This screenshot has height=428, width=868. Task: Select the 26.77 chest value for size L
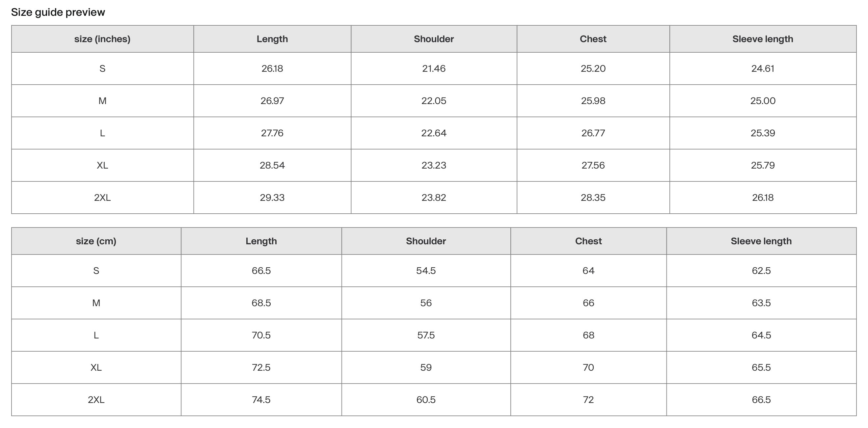pos(593,133)
